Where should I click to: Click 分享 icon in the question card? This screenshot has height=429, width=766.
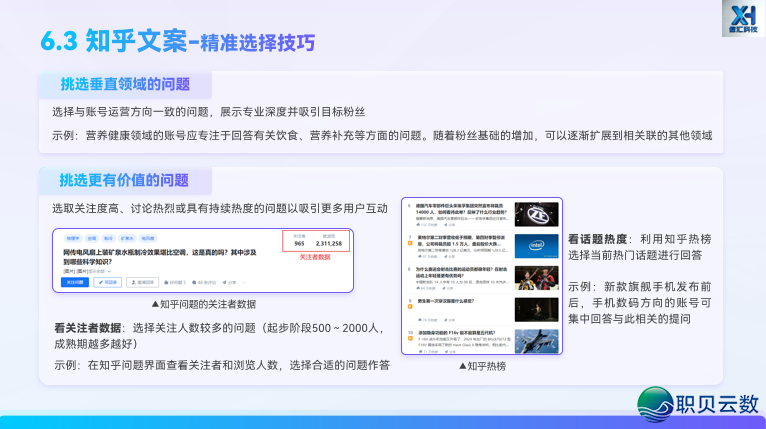pyautogui.click(x=224, y=282)
